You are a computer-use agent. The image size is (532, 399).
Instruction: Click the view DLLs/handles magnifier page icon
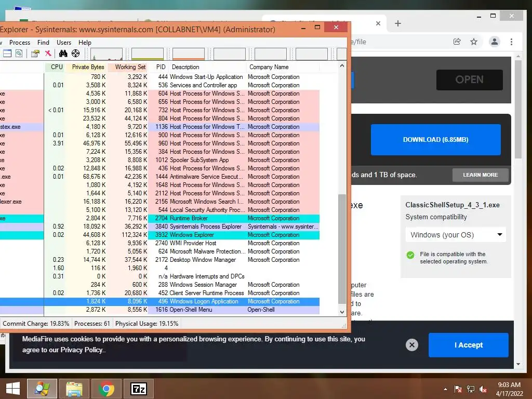pyautogui.click(x=19, y=54)
